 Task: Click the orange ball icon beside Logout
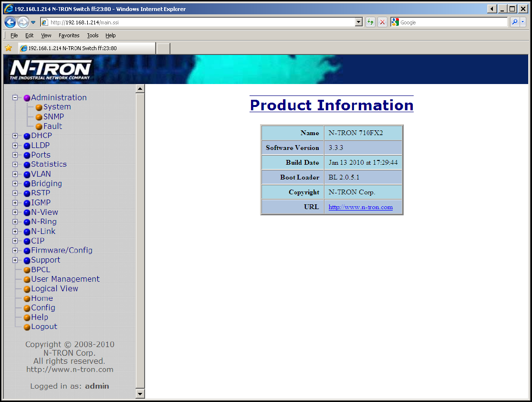click(27, 328)
